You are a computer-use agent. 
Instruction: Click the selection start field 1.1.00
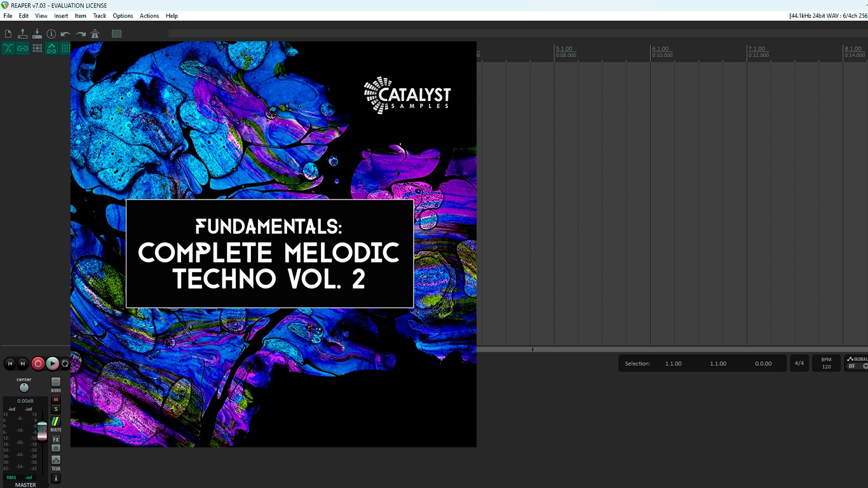click(x=674, y=363)
